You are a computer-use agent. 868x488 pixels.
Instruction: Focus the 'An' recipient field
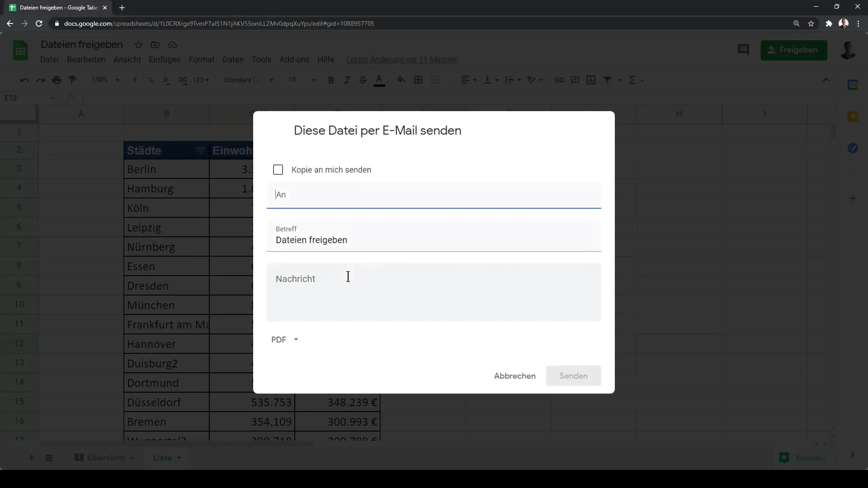point(434,195)
